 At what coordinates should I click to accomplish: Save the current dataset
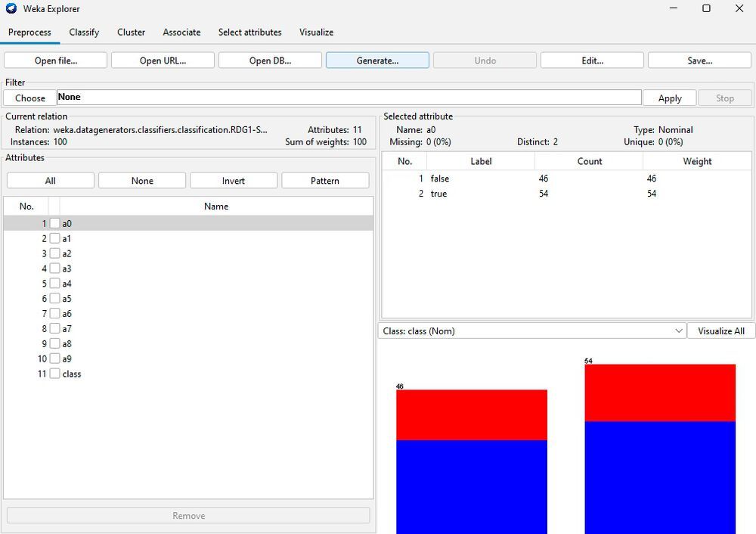[x=699, y=60]
